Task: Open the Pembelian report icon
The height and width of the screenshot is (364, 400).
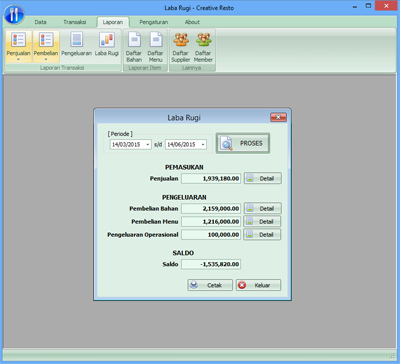Action: [46, 39]
